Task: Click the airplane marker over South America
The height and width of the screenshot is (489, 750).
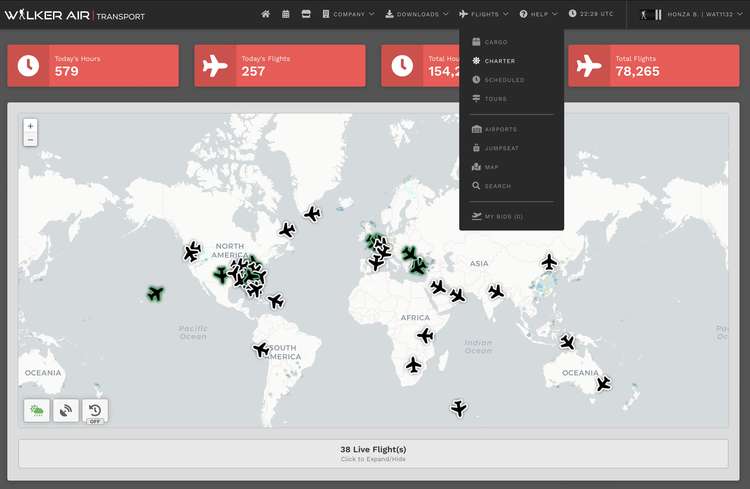Action: tap(261, 349)
